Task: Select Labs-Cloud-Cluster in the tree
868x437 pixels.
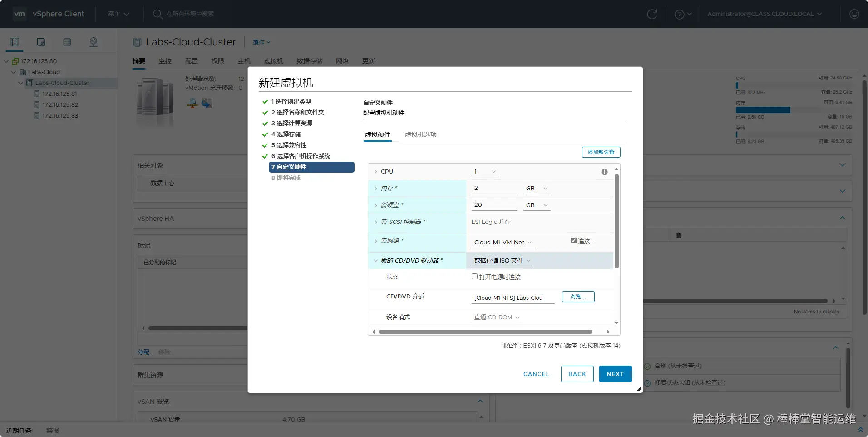Action: point(62,83)
